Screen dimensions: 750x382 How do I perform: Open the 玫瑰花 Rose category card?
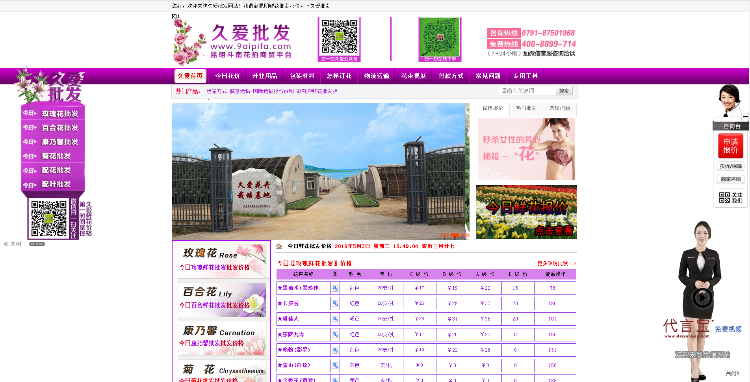(222, 260)
